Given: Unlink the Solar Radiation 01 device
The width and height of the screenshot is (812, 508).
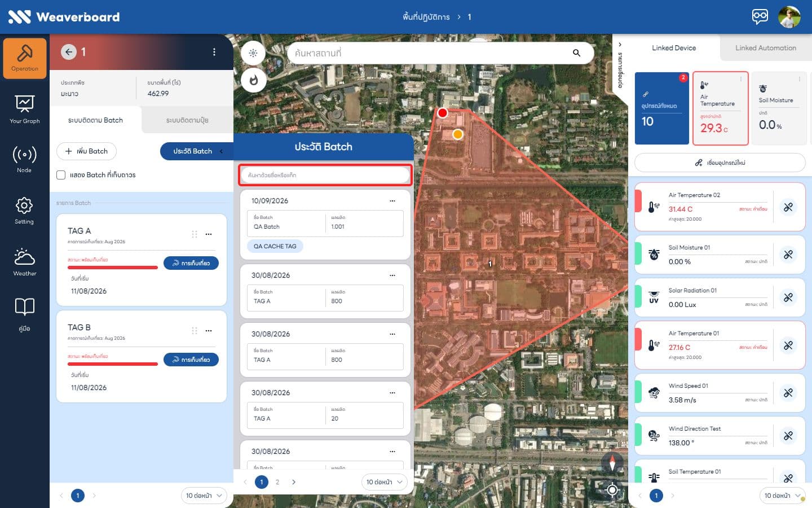Looking at the screenshot, I should [788, 297].
